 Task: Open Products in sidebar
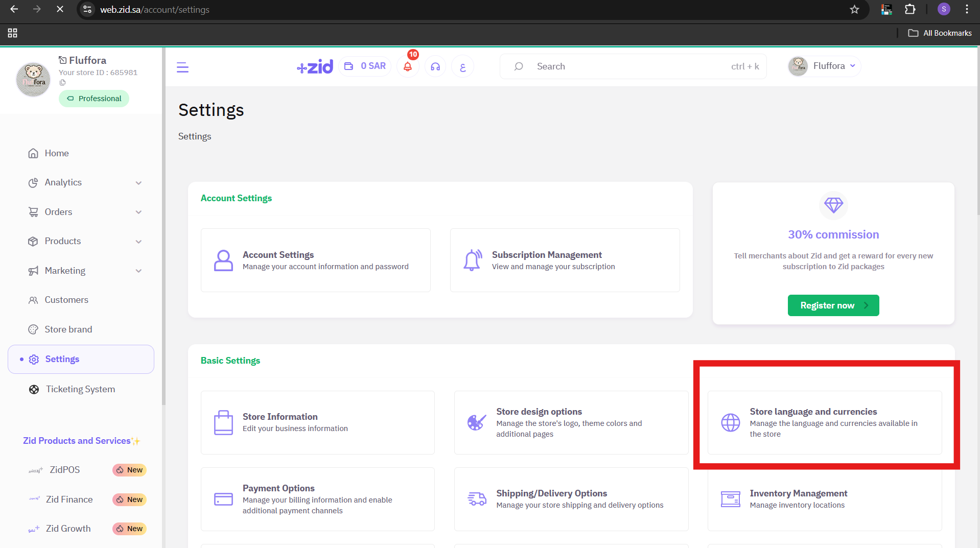coord(62,241)
